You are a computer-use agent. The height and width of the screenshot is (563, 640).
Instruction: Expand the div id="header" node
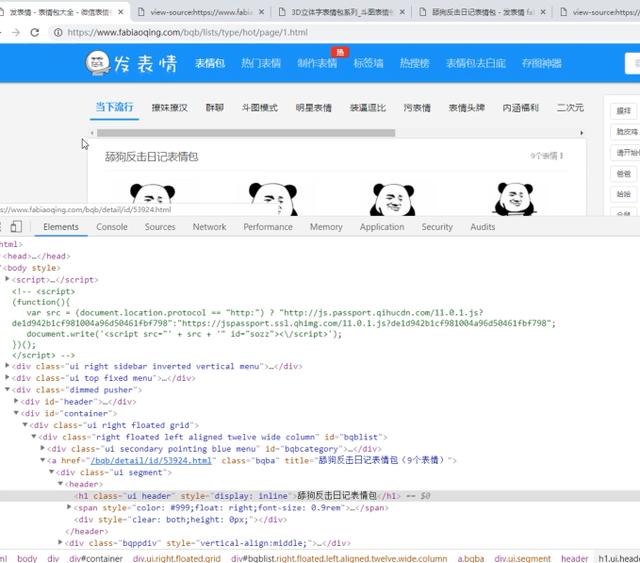(16, 401)
